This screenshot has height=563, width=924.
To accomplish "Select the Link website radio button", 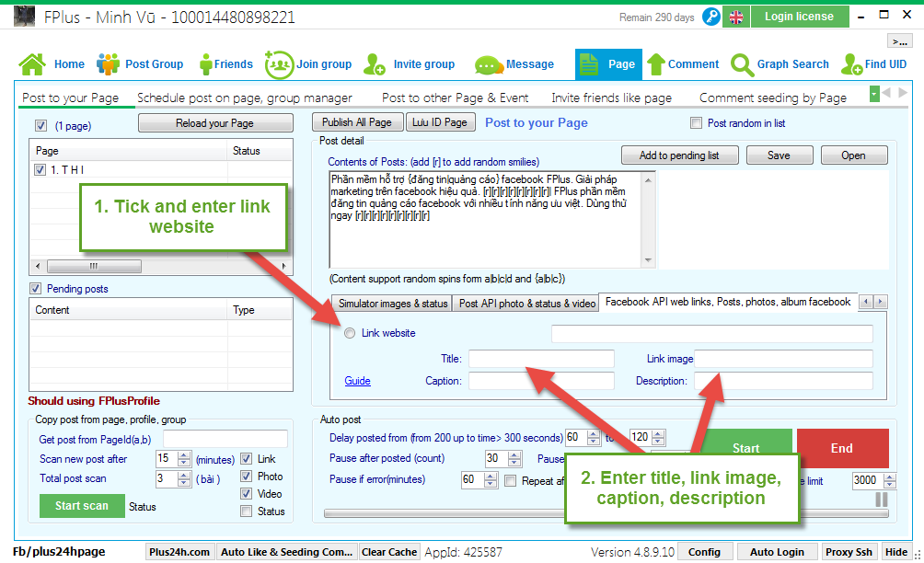I will point(350,333).
